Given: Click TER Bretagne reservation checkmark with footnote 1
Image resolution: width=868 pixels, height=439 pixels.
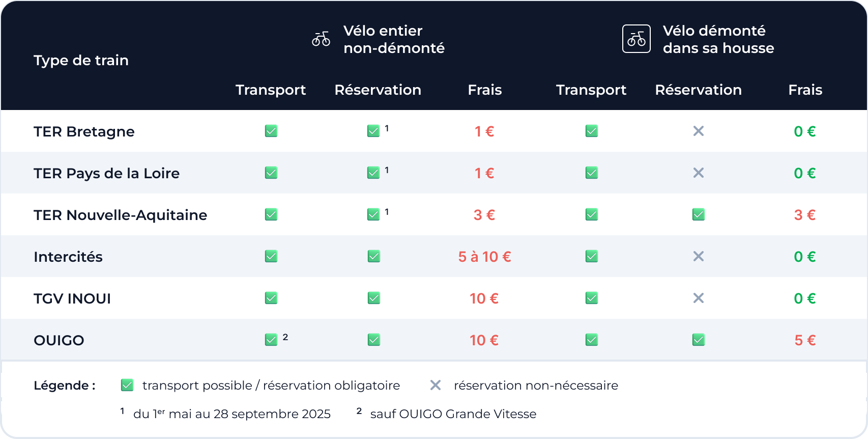Looking at the screenshot, I should point(373,131).
